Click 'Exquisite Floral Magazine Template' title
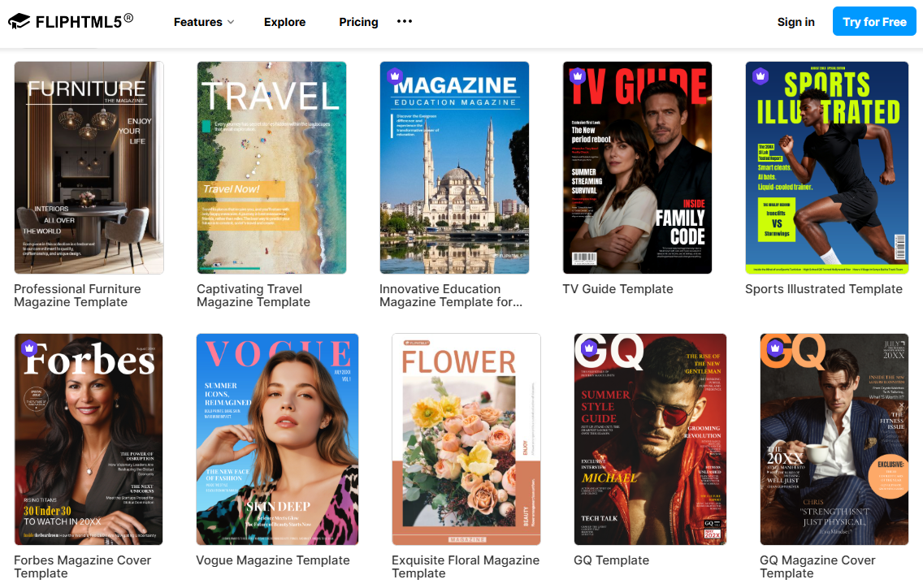Screen dimensions: 923x588 point(466,567)
